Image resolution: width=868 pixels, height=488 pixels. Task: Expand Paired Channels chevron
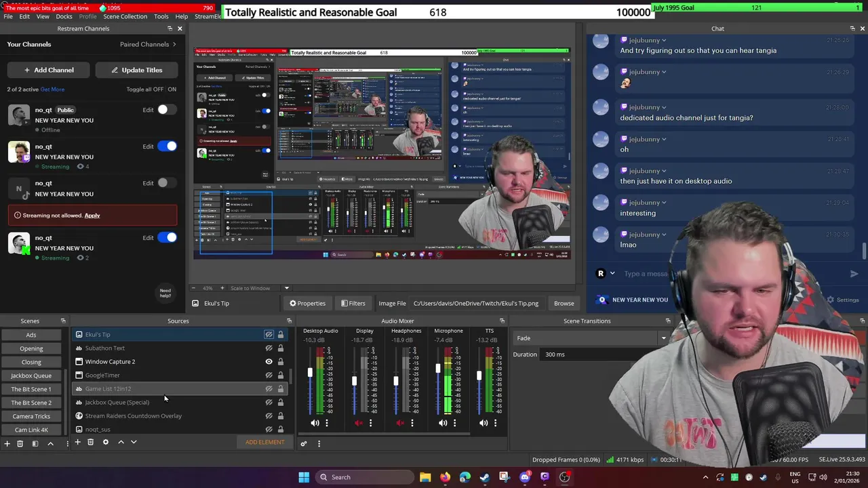point(174,45)
